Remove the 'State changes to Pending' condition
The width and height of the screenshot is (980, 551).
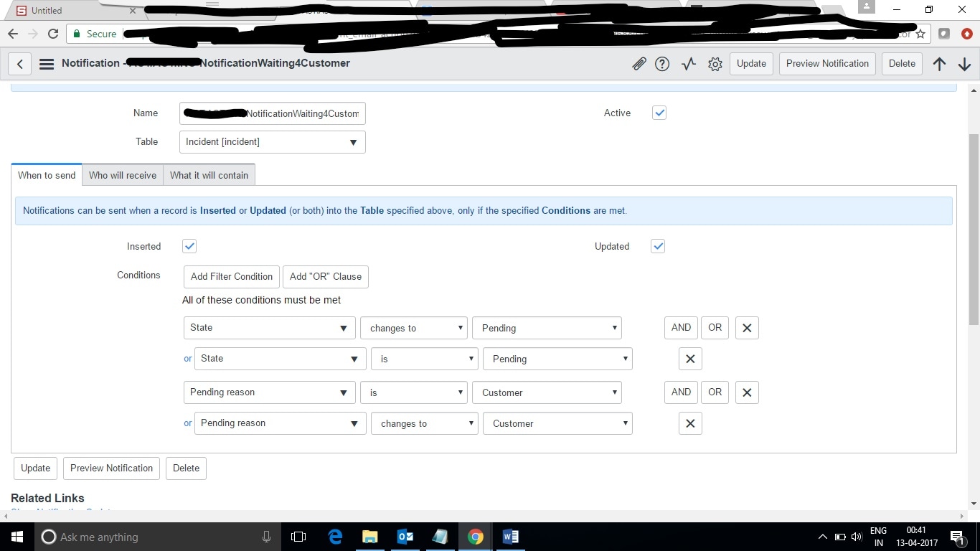[x=747, y=328]
